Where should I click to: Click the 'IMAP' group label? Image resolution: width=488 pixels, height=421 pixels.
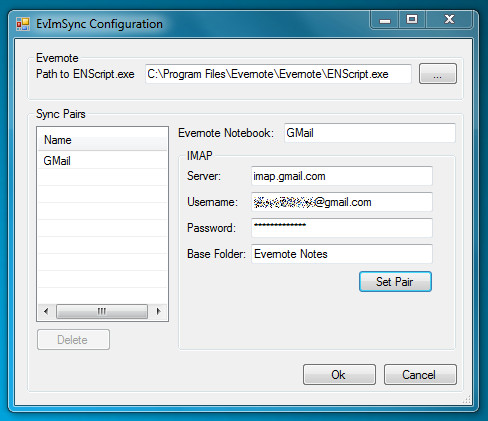point(200,156)
